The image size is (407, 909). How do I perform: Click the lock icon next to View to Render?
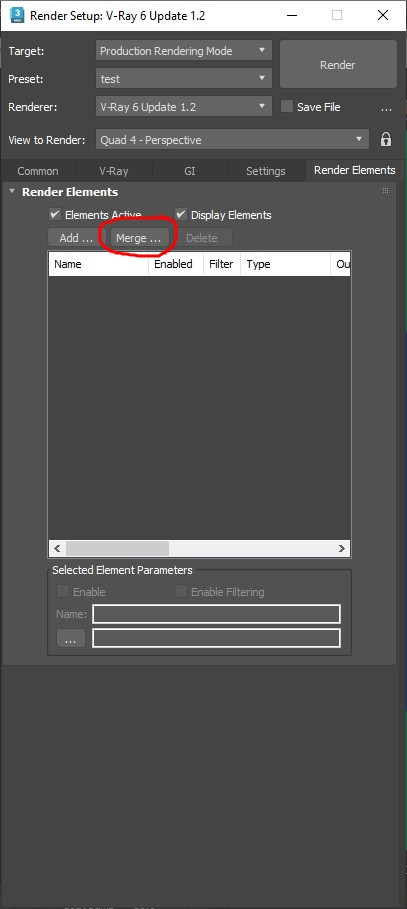386,140
